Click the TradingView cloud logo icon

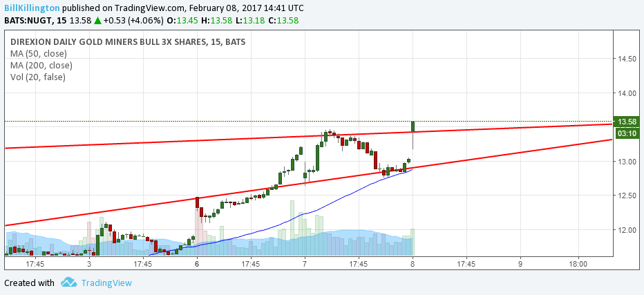point(68,283)
